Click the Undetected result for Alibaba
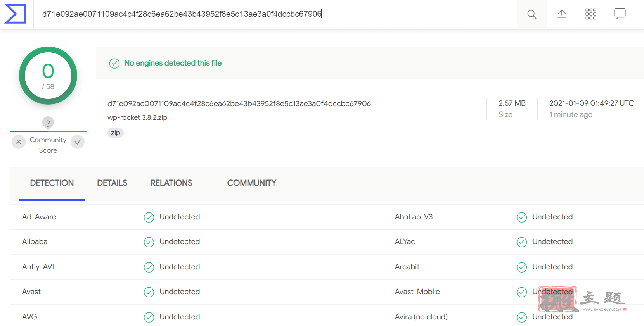The height and width of the screenshot is (326, 644). click(180, 241)
